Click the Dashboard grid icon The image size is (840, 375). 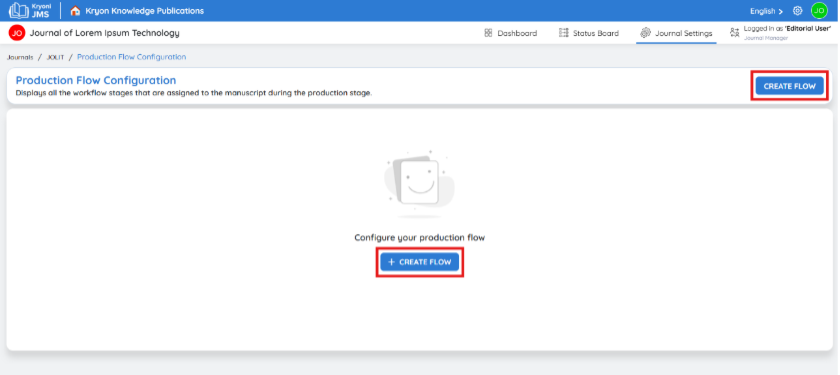[488, 33]
